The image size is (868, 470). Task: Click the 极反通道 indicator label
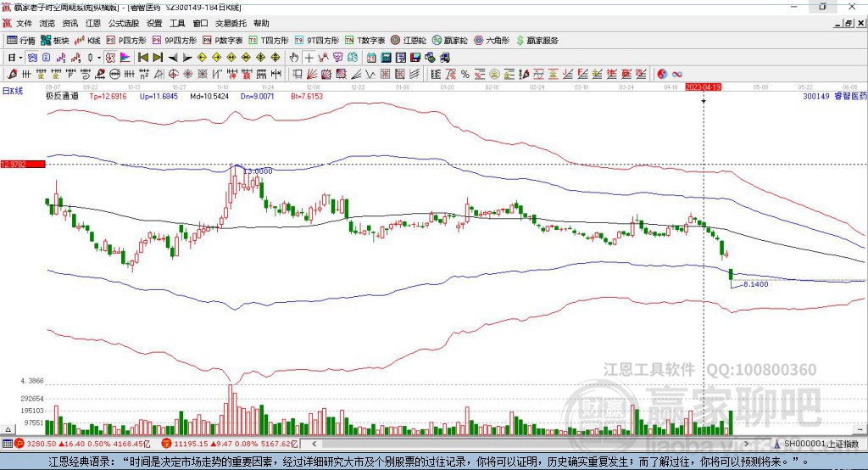(62, 97)
